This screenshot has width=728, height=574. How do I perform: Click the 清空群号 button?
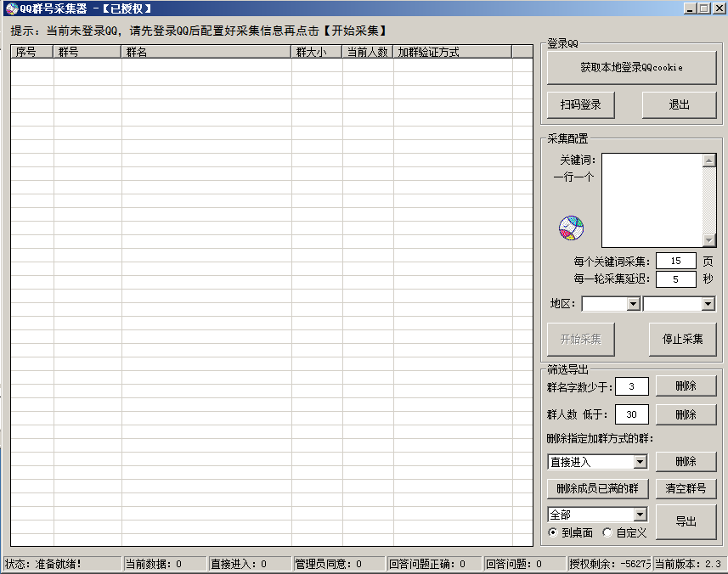coord(686,488)
